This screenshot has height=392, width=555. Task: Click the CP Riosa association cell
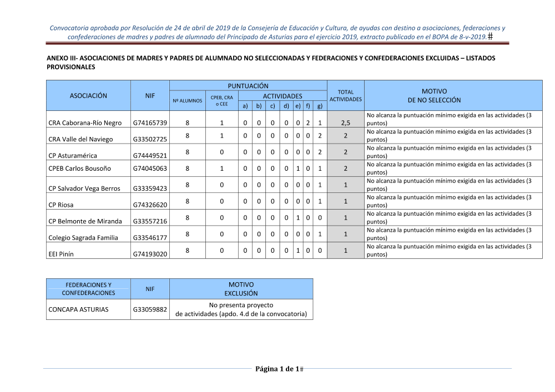60,205
